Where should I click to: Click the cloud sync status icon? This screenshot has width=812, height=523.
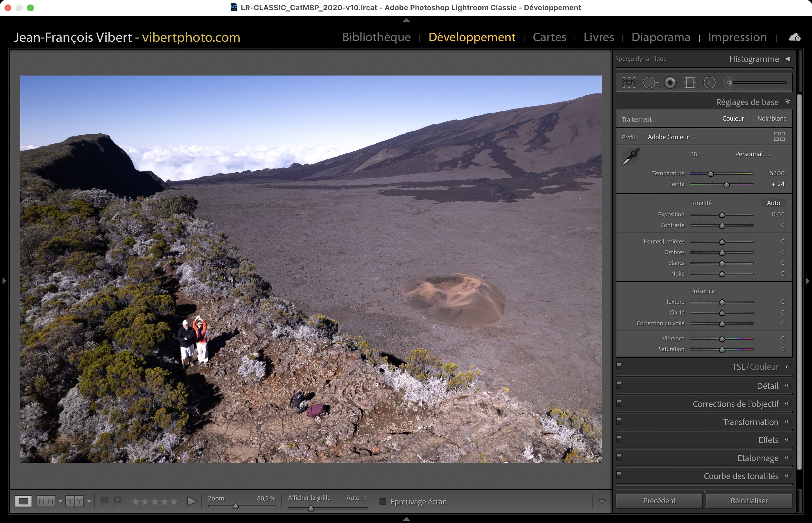(x=794, y=37)
